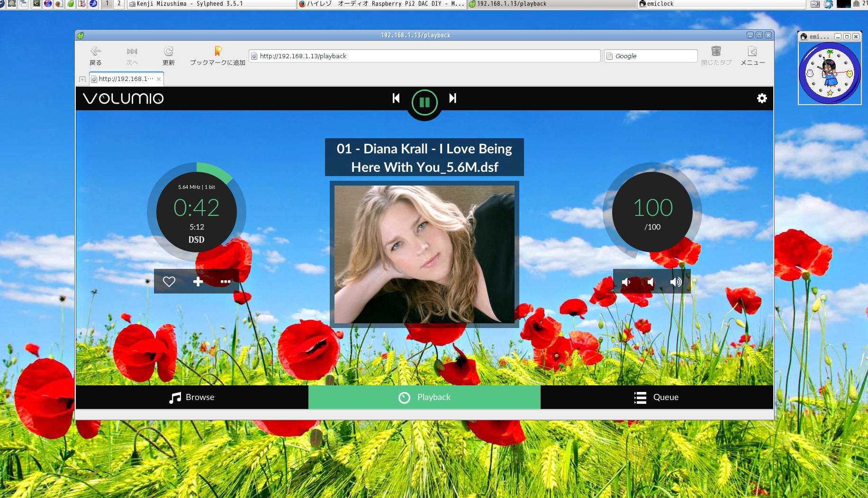Pause the current track playback
The height and width of the screenshot is (498, 868).
pos(424,102)
